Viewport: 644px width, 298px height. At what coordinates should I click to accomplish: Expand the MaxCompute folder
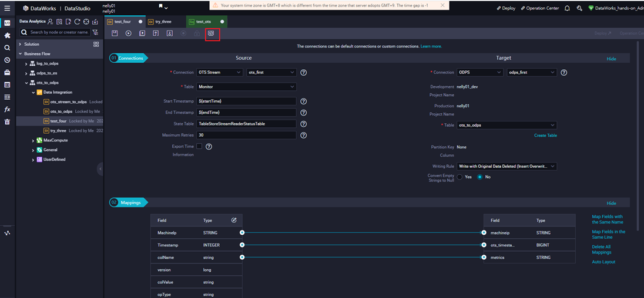pyautogui.click(x=33, y=140)
